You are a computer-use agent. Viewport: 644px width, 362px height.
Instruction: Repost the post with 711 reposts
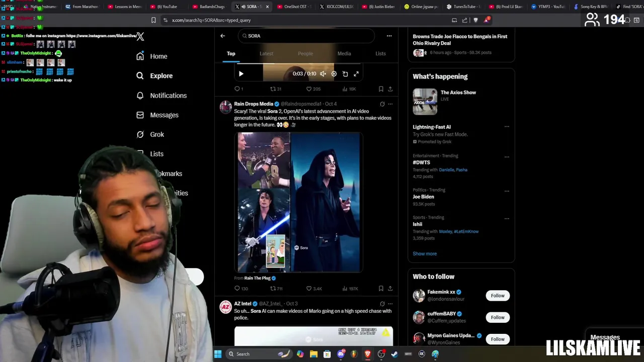(x=276, y=289)
